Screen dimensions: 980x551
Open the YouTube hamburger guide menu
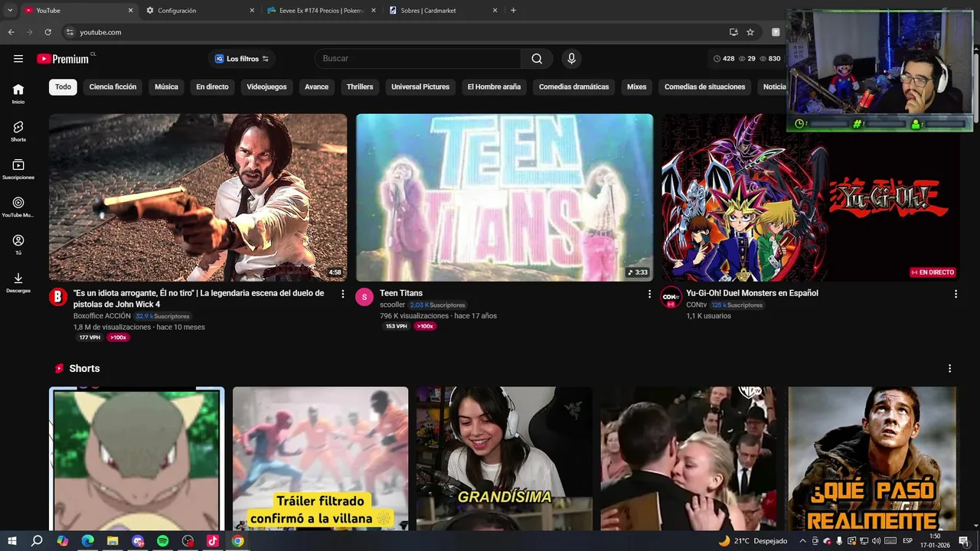[18, 59]
